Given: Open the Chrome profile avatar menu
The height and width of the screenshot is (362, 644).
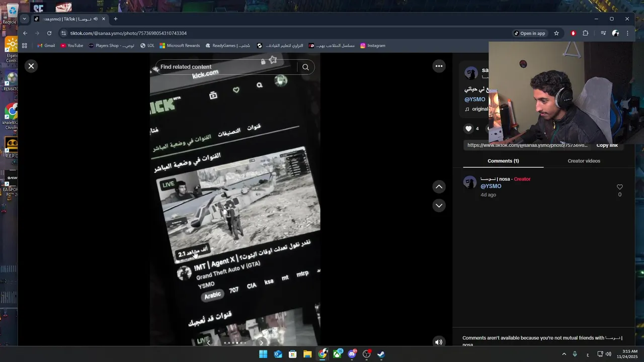Looking at the screenshot, I should click(615, 33).
